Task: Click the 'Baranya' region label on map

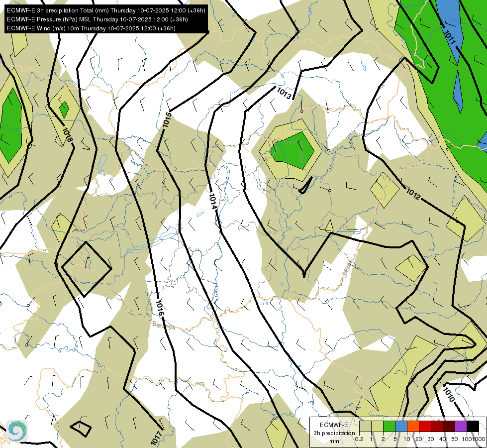Action: click(x=164, y=325)
